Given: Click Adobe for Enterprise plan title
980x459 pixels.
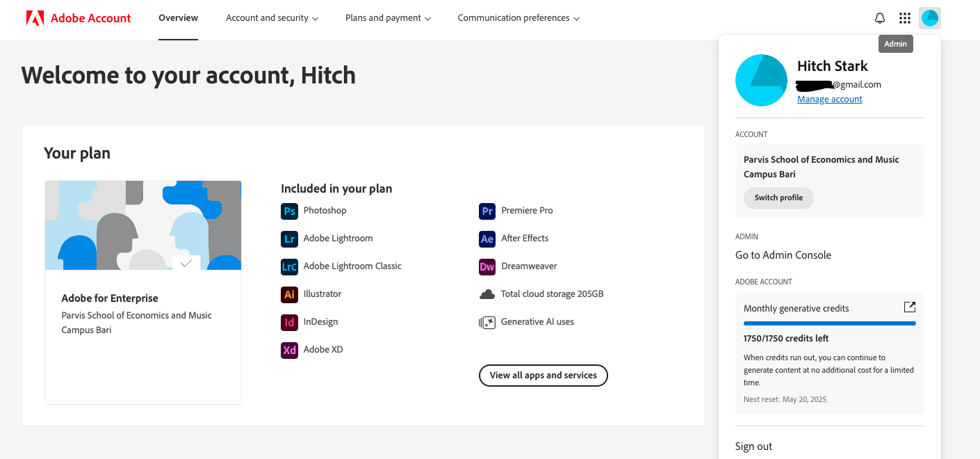Looking at the screenshot, I should 110,298.
